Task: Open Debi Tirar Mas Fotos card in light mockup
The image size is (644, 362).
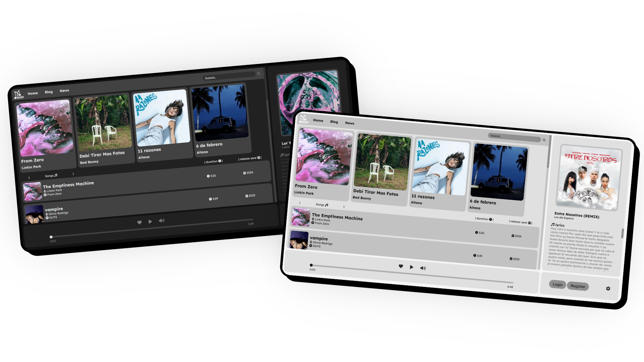Action: [382, 169]
